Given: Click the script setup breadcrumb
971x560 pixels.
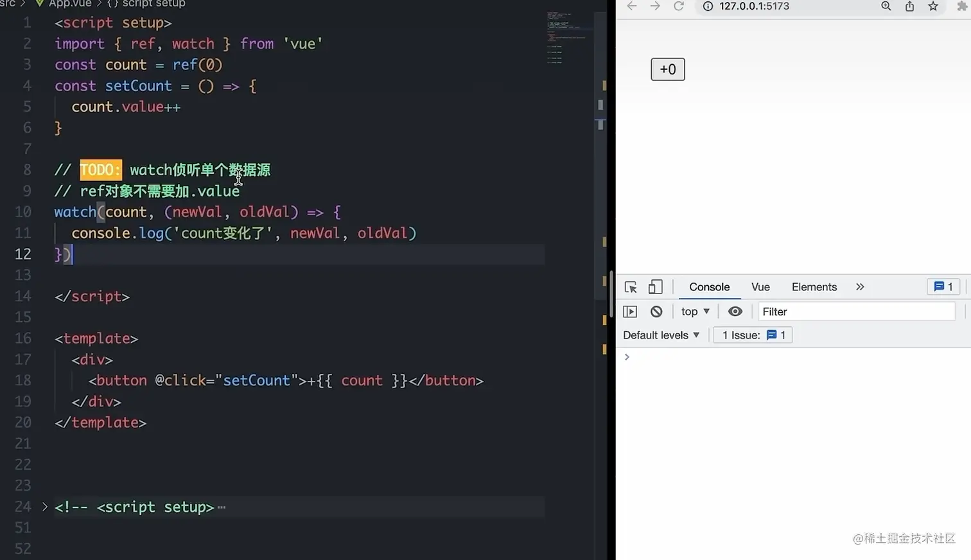Looking at the screenshot, I should (153, 3).
